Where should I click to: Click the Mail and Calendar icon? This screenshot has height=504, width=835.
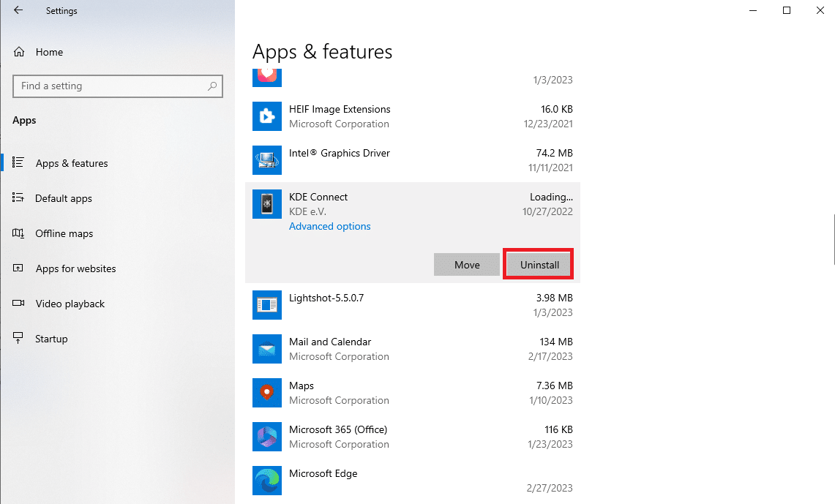(267, 349)
